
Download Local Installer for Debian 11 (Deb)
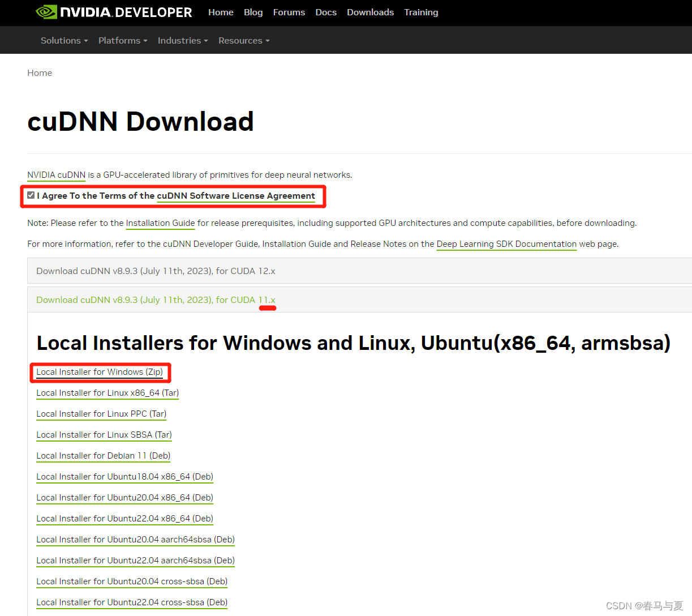click(x=104, y=456)
